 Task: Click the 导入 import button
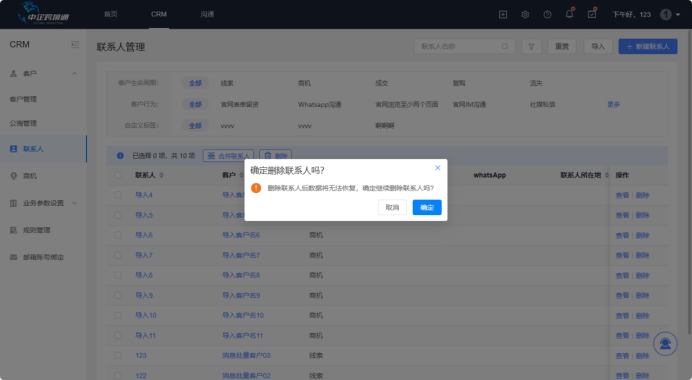(x=598, y=46)
